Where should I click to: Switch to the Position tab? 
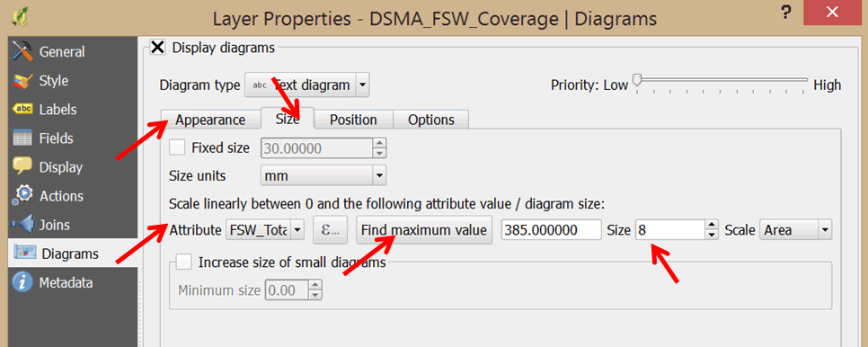353,120
